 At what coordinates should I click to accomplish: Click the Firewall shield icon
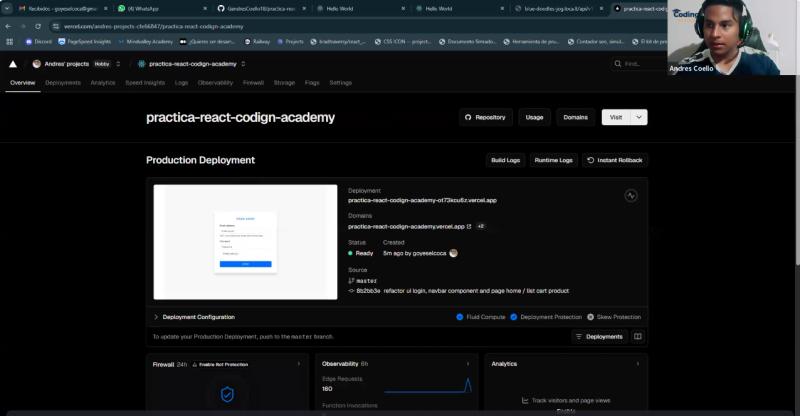pos(227,394)
